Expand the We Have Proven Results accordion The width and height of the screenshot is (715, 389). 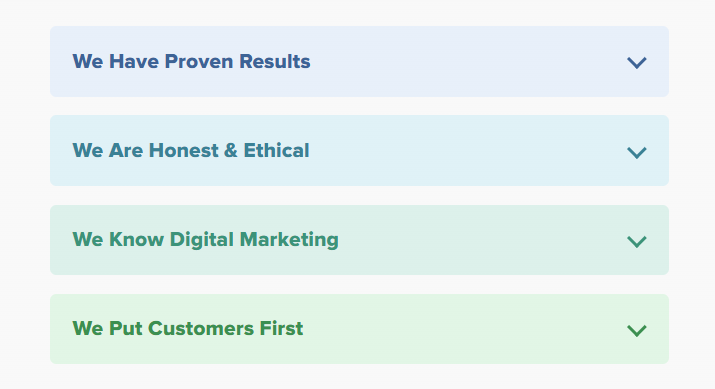coord(359,61)
